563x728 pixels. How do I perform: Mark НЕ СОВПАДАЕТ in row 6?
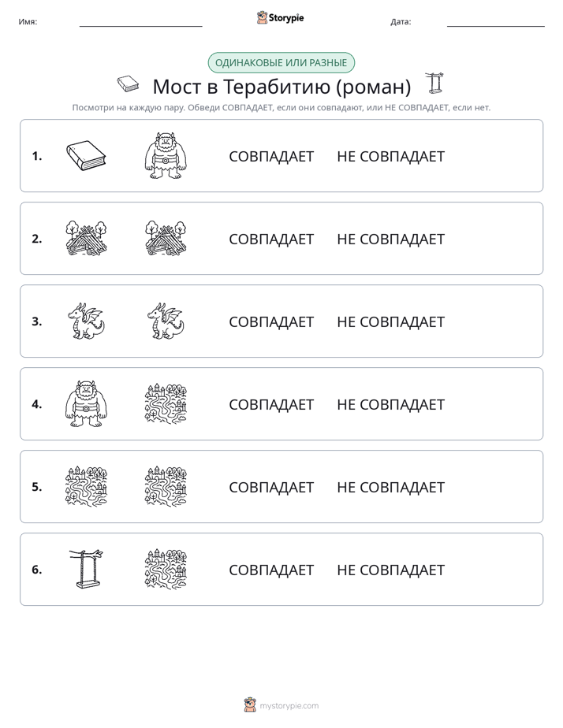[x=390, y=570]
